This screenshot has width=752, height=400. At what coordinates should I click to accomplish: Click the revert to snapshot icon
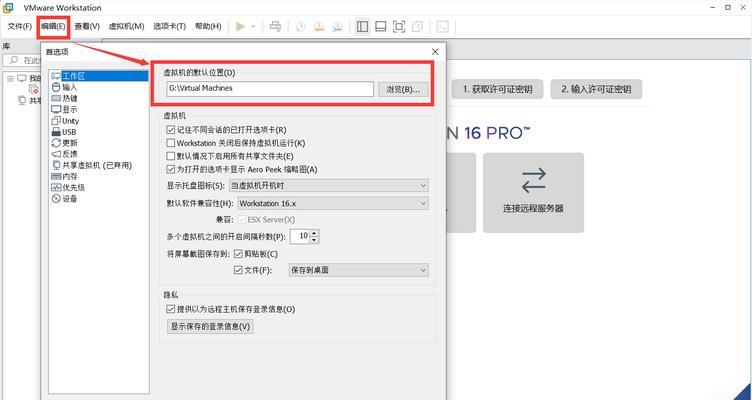point(319,26)
